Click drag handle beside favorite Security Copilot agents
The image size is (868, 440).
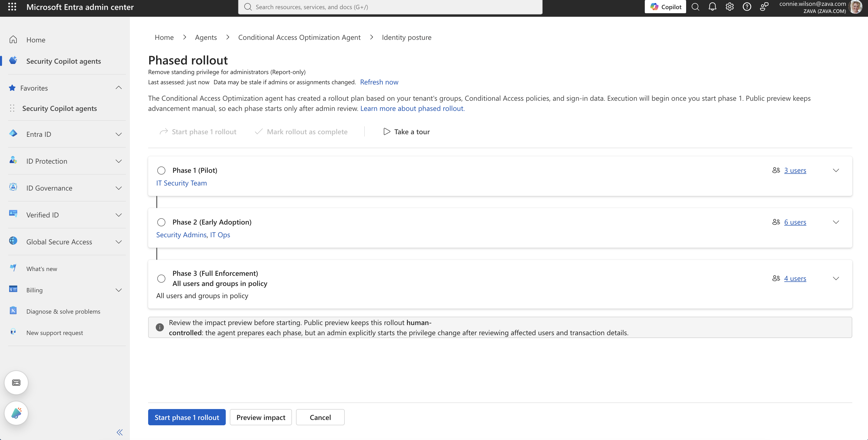(x=12, y=108)
